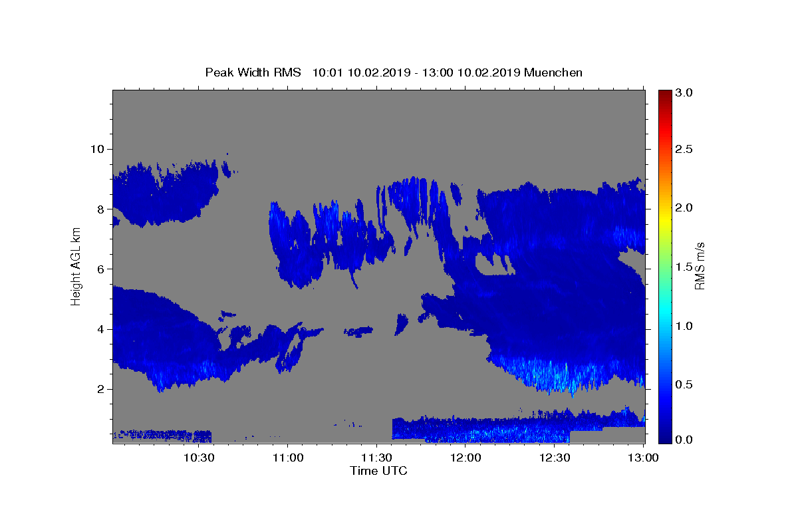Click the 'Time UTC' axis label
798x532 pixels.
click(x=378, y=471)
